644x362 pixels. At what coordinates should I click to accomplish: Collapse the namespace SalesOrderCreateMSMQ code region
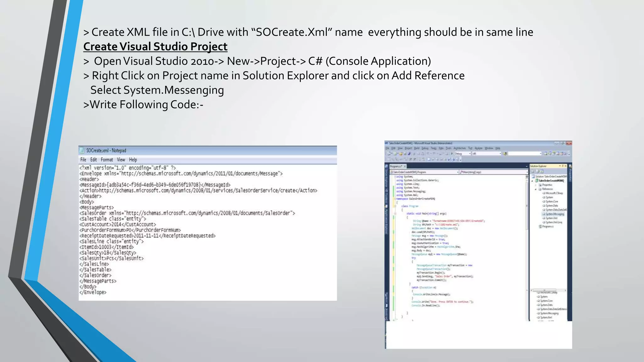(x=395, y=199)
